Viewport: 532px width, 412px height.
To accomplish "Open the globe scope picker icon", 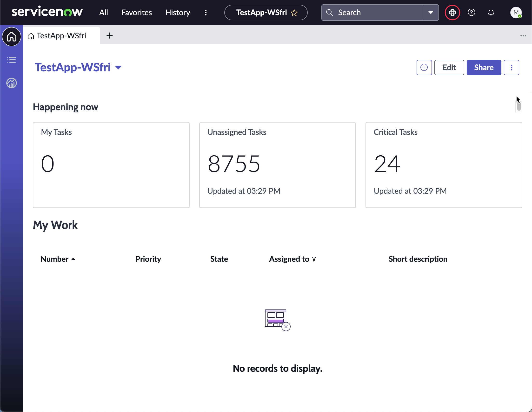I will [452, 13].
